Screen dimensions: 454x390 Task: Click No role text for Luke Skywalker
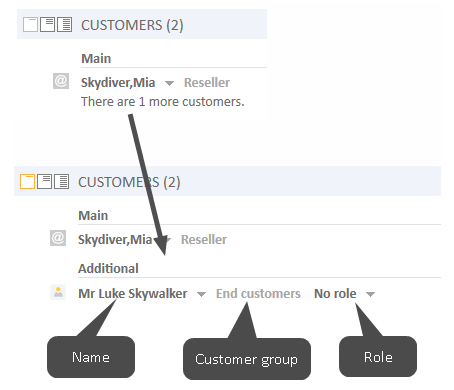tap(335, 294)
